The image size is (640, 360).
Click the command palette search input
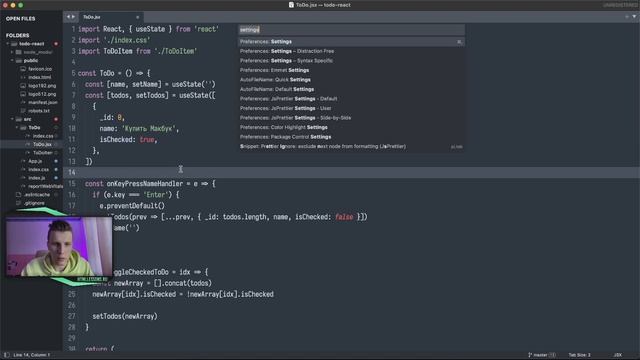(x=351, y=30)
